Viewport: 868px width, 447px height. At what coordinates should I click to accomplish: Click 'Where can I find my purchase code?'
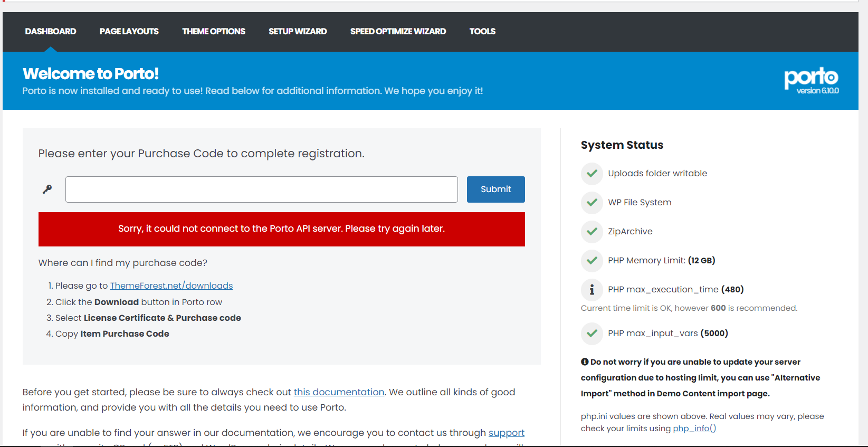pyautogui.click(x=123, y=263)
